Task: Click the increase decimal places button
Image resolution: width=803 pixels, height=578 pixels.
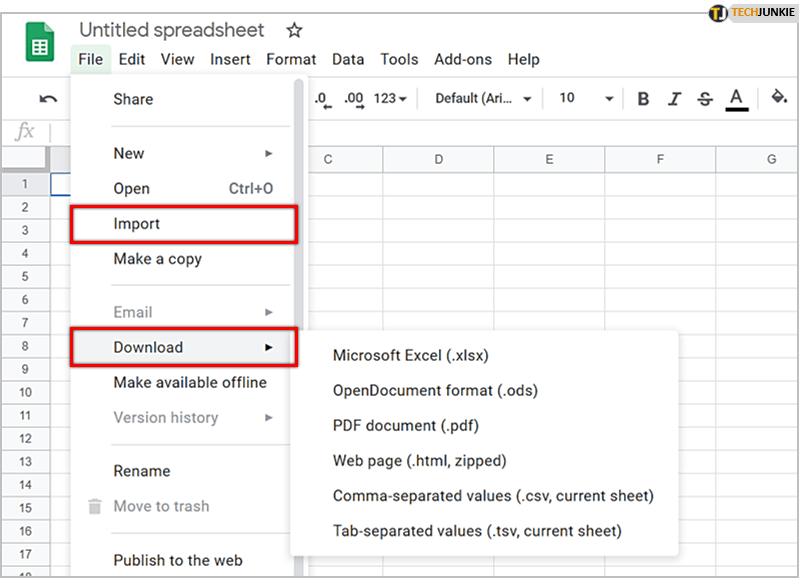Action: (353, 98)
